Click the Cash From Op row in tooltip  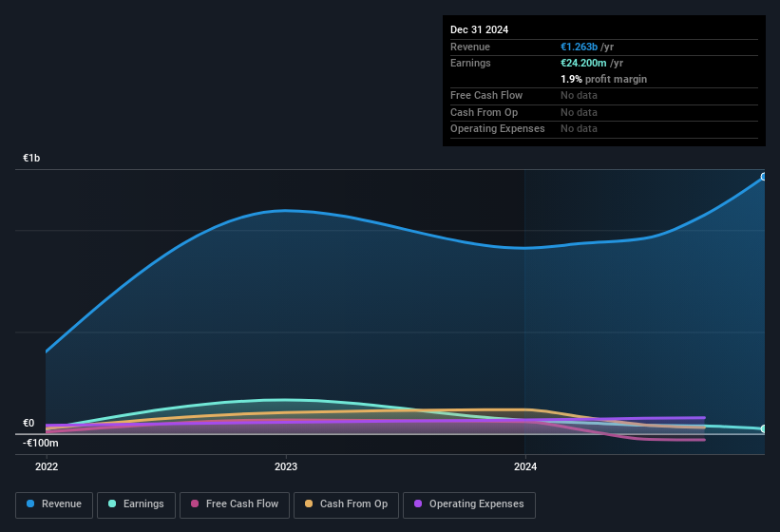tap(604, 112)
